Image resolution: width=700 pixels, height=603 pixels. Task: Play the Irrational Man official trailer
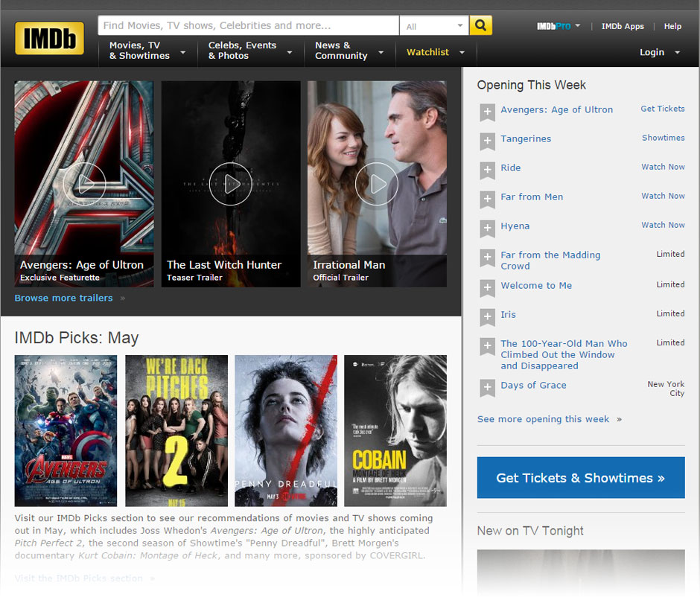(x=376, y=183)
